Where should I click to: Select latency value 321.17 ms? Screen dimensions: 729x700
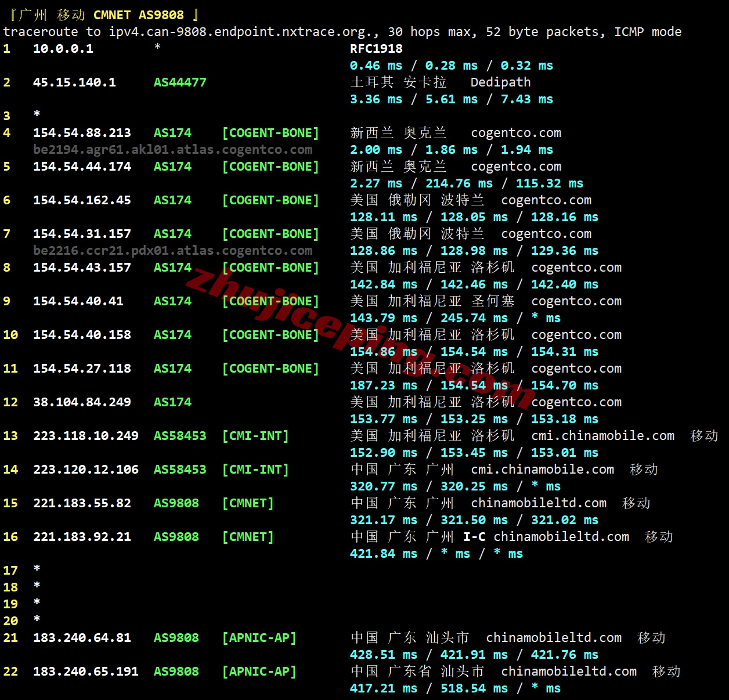point(384,520)
